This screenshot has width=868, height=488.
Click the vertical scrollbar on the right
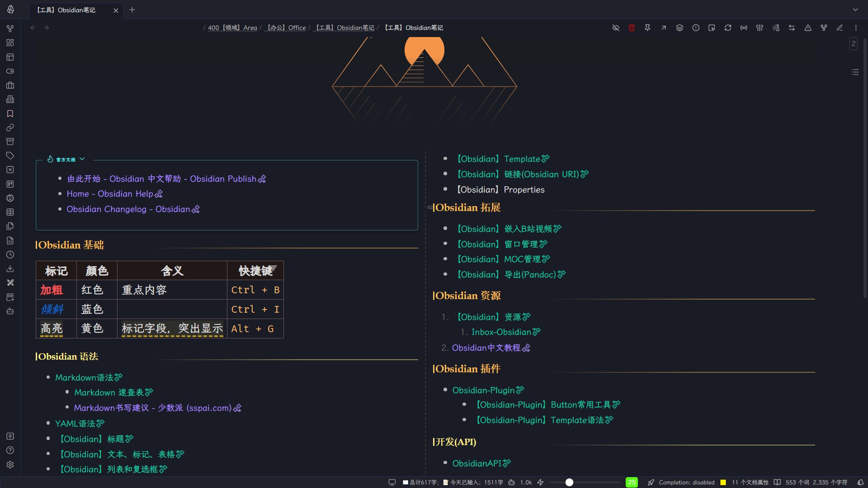click(x=865, y=167)
